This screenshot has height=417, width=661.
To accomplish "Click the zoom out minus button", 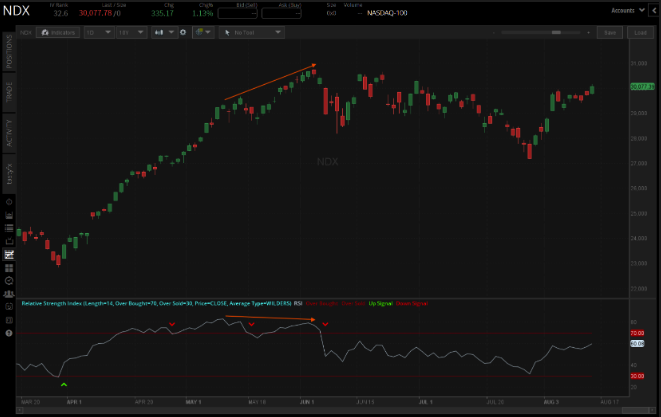I will click(x=494, y=32).
